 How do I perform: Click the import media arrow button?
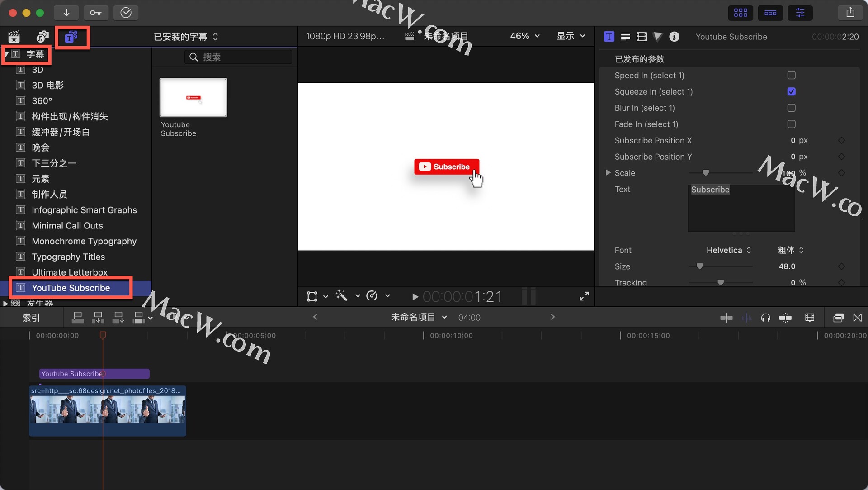(66, 13)
